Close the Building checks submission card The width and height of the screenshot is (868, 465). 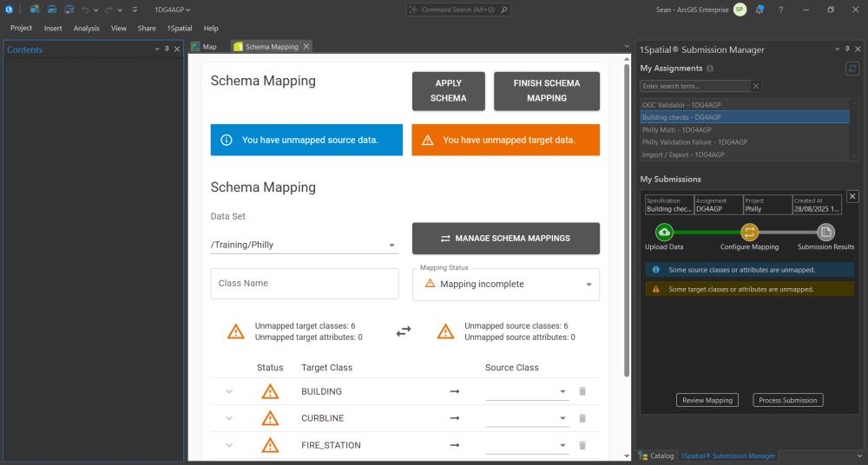852,196
